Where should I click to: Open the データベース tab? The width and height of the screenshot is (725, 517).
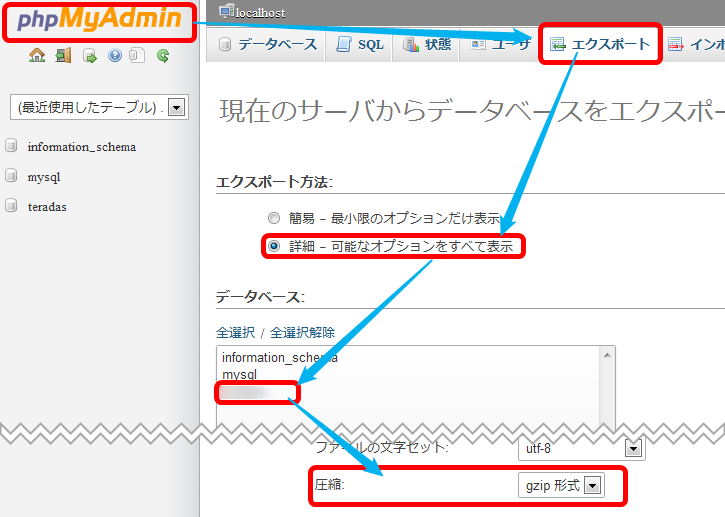pos(268,44)
